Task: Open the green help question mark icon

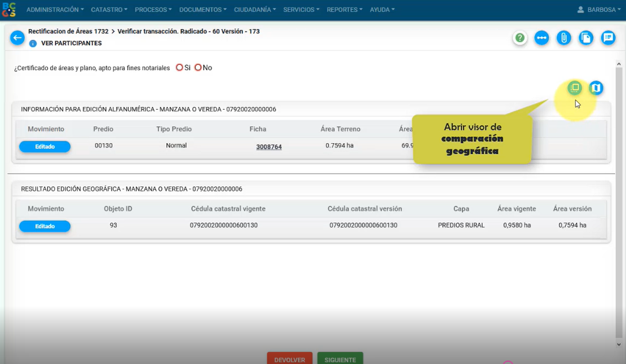Action: [x=520, y=38]
